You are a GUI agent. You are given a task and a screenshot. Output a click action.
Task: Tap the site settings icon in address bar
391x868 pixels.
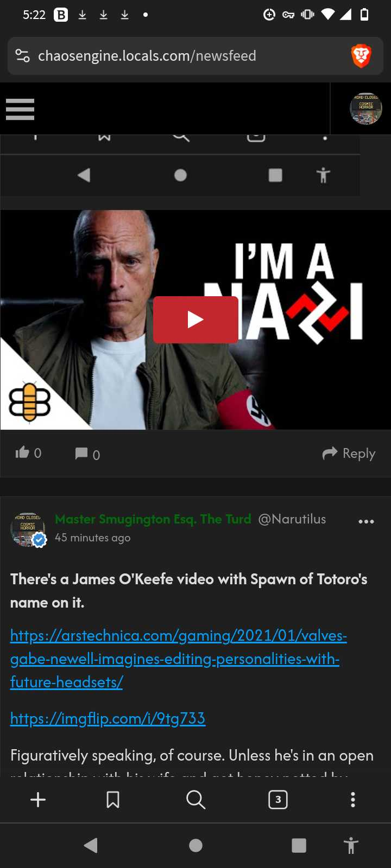pos(22,56)
